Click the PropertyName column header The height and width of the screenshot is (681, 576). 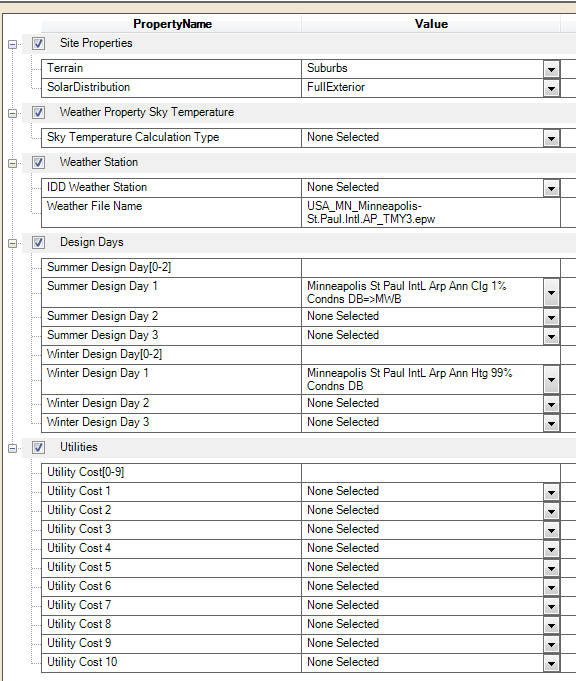(x=172, y=24)
